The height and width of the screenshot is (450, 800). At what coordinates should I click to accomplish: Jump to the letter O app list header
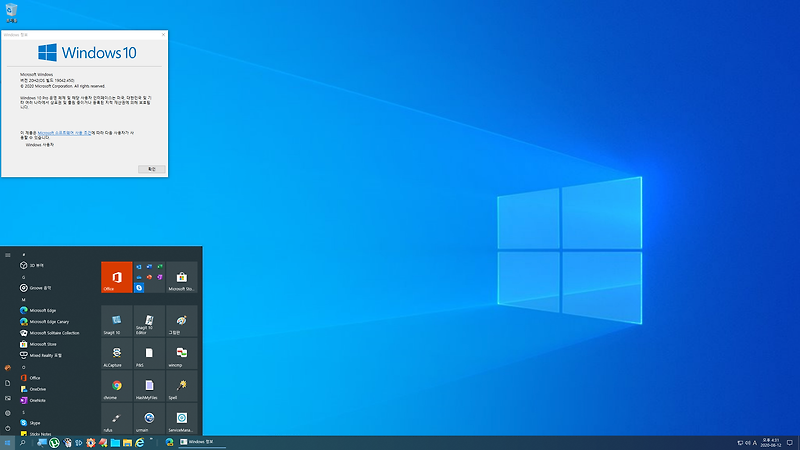click(23, 367)
